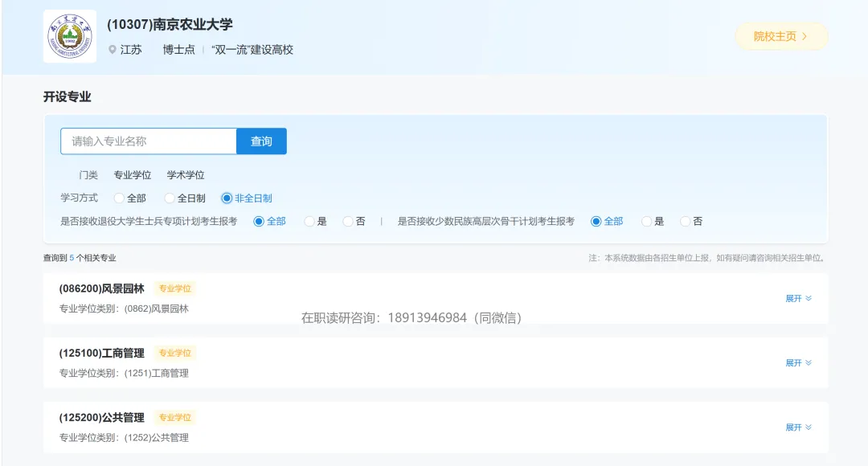Screen dimensions: 868x466
Task: Click the 专业学位 tag beside 风景园林
Action: pyautogui.click(x=175, y=288)
